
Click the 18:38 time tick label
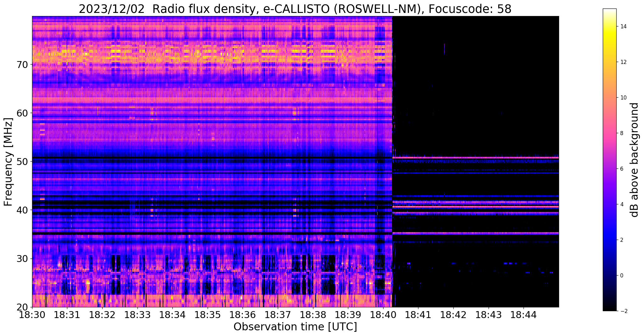tap(313, 315)
